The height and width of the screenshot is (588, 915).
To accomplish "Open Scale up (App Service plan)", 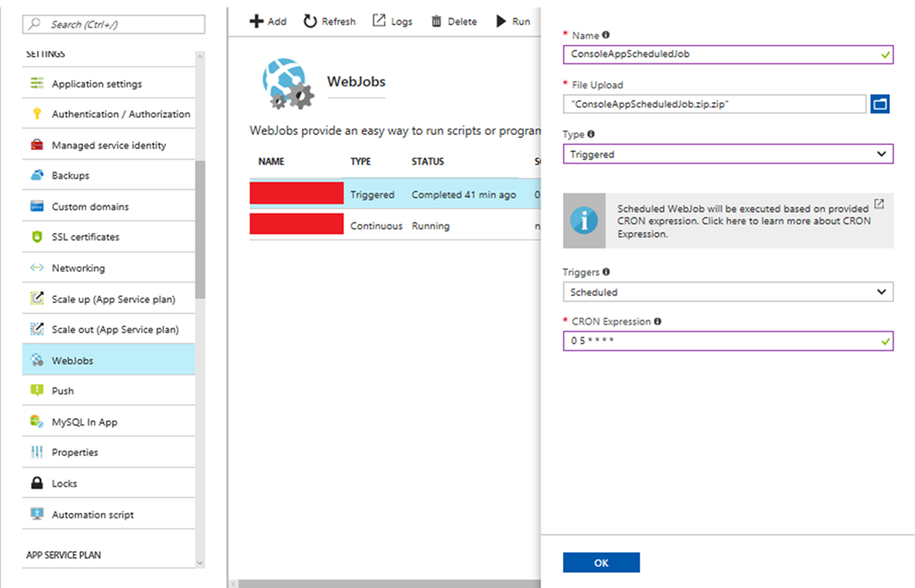I will pos(113,299).
